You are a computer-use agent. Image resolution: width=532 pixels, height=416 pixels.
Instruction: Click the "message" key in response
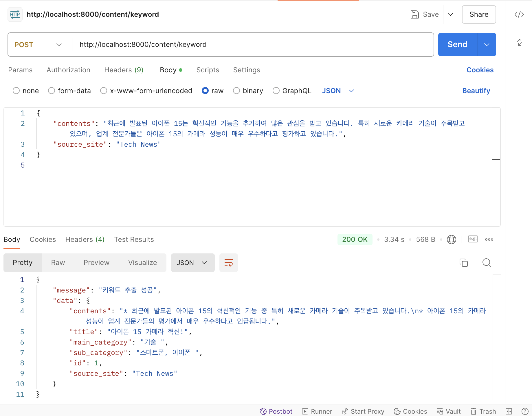71,290
